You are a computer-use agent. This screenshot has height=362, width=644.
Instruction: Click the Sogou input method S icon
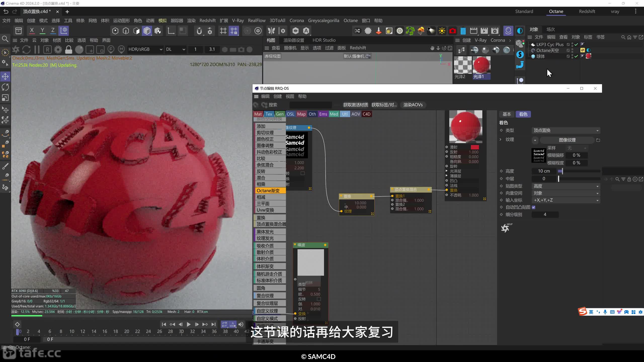(582, 311)
